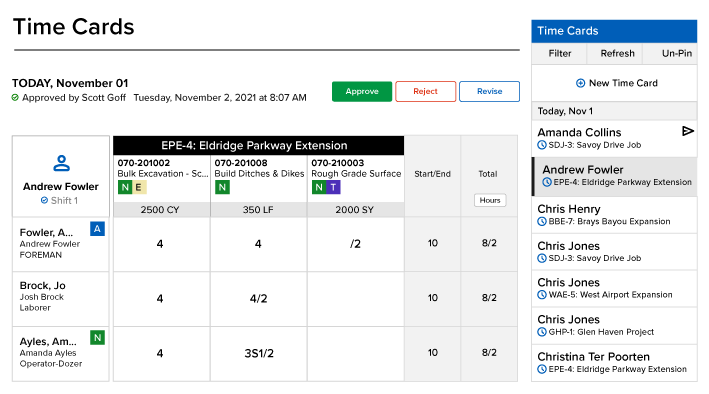The image size is (709, 394).
Task: Open Chris Jones West Airport Expansion card
Action: tap(614, 289)
